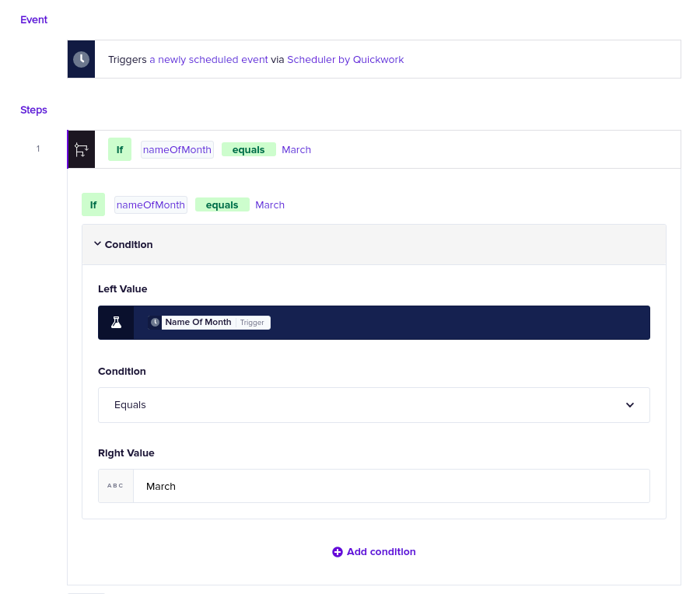This screenshot has width=700, height=594.
Task: Click step number 1 label
Action: (38, 148)
